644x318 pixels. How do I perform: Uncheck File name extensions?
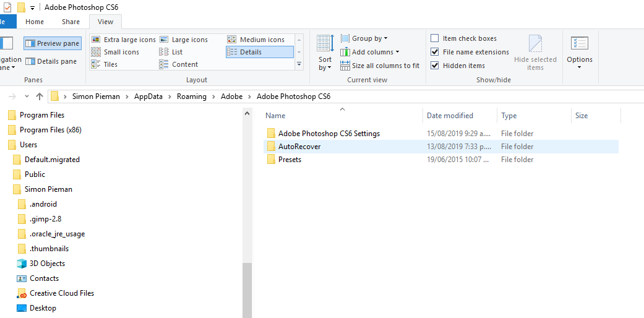point(434,52)
